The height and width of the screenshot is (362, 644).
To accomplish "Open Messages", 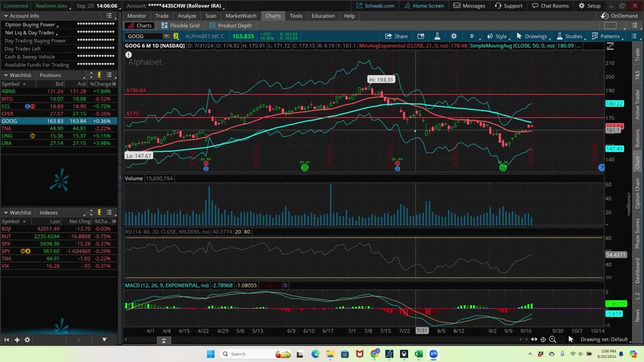I will tap(469, 6).
